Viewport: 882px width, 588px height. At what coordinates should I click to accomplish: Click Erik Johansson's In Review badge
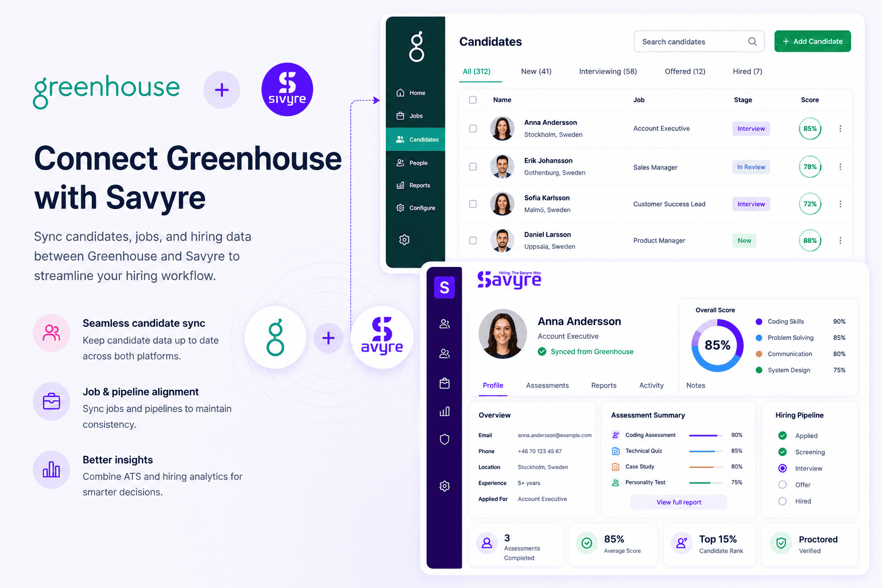click(x=751, y=167)
